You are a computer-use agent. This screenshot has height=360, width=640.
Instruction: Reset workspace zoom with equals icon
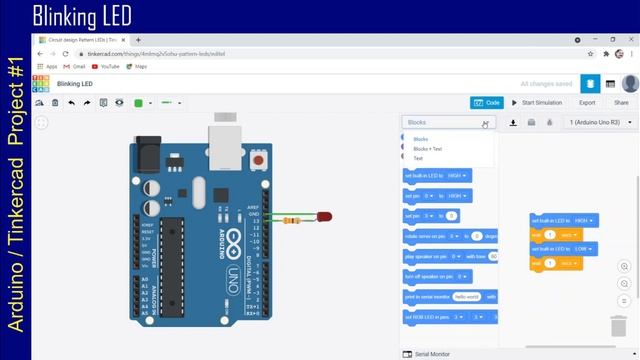624,301
